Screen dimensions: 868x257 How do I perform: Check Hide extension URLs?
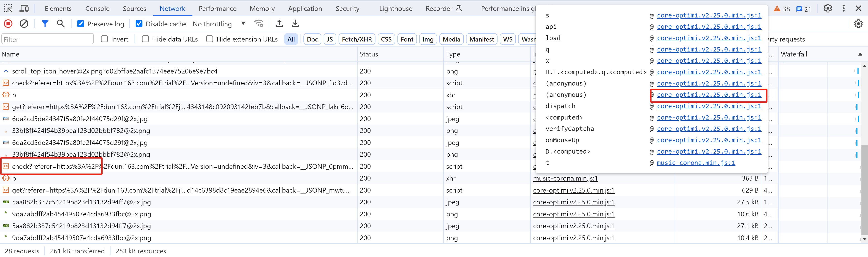[210, 39]
